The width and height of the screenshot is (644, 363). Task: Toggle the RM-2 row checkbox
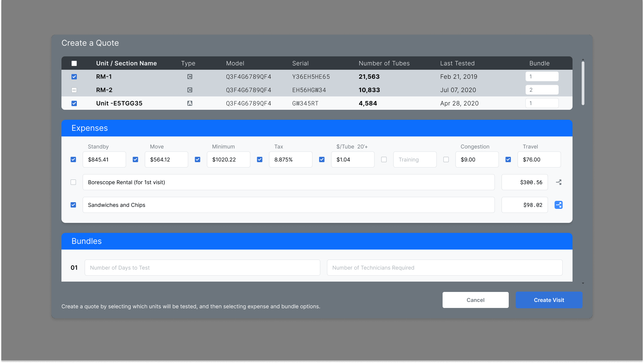tap(74, 90)
